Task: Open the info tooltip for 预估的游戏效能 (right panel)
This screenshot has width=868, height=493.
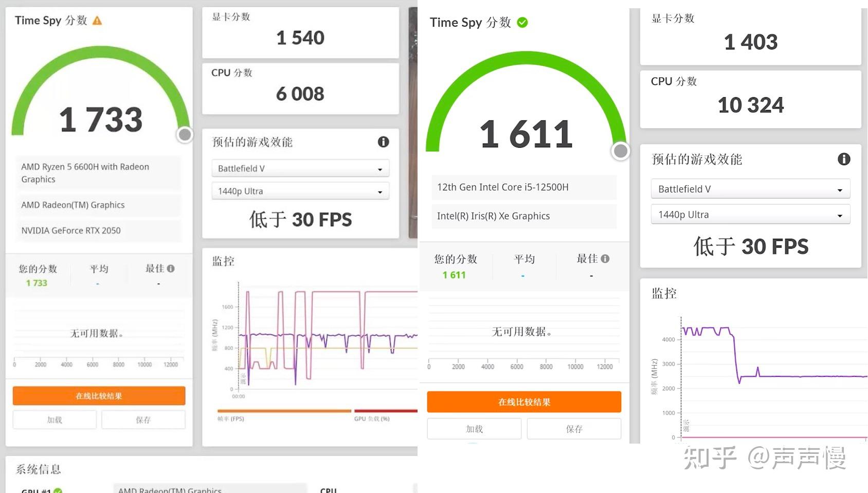Action: pyautogui.click(x=843, y=160)
